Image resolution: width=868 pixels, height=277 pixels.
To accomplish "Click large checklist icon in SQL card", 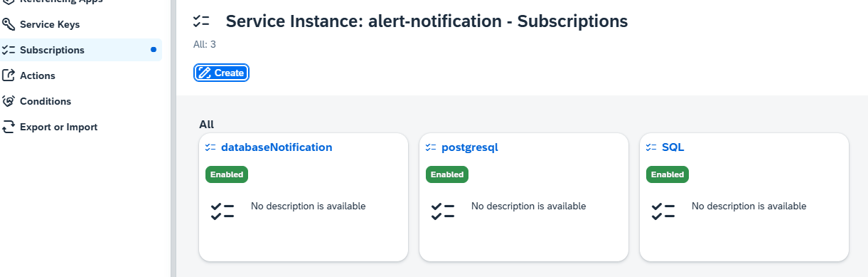I will 663,211.
